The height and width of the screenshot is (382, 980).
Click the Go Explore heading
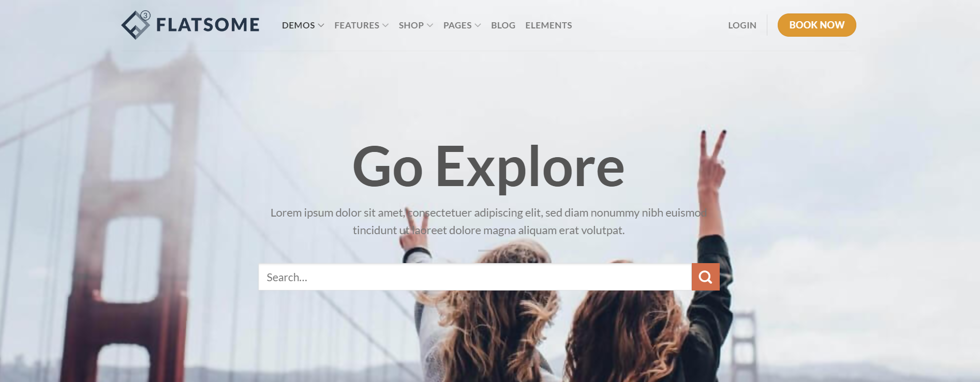[x=488, y=167]
